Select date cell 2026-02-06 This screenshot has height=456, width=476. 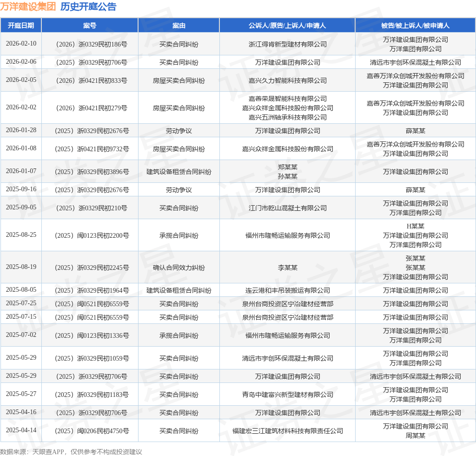21,62
